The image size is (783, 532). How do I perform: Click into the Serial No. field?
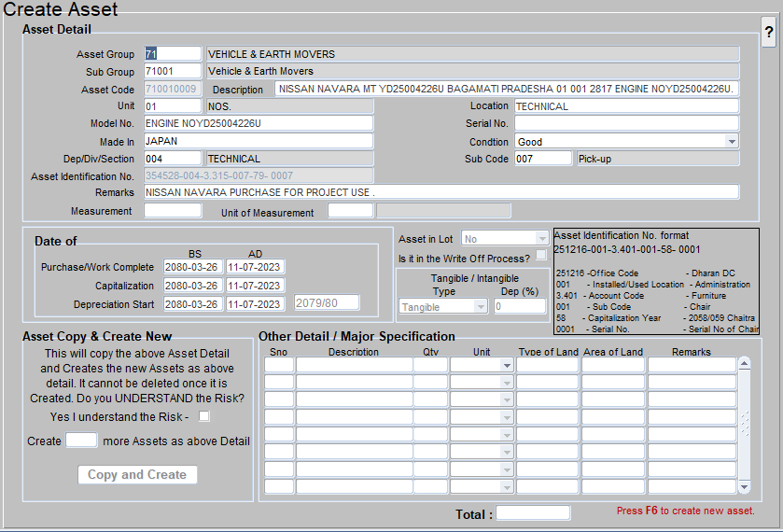[626, 123]
